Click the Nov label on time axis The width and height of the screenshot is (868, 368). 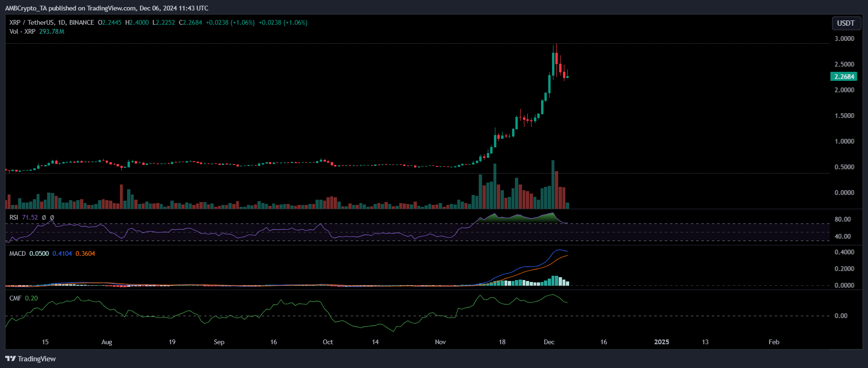pyautogui.click(x=440, y=342)
